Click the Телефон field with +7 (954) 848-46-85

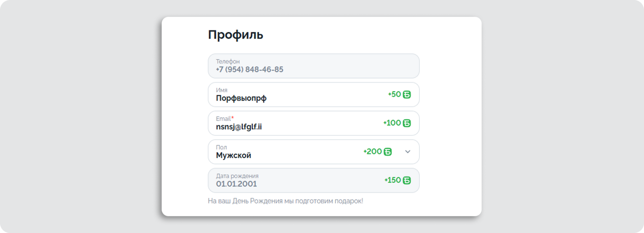[x=250, y=69]
